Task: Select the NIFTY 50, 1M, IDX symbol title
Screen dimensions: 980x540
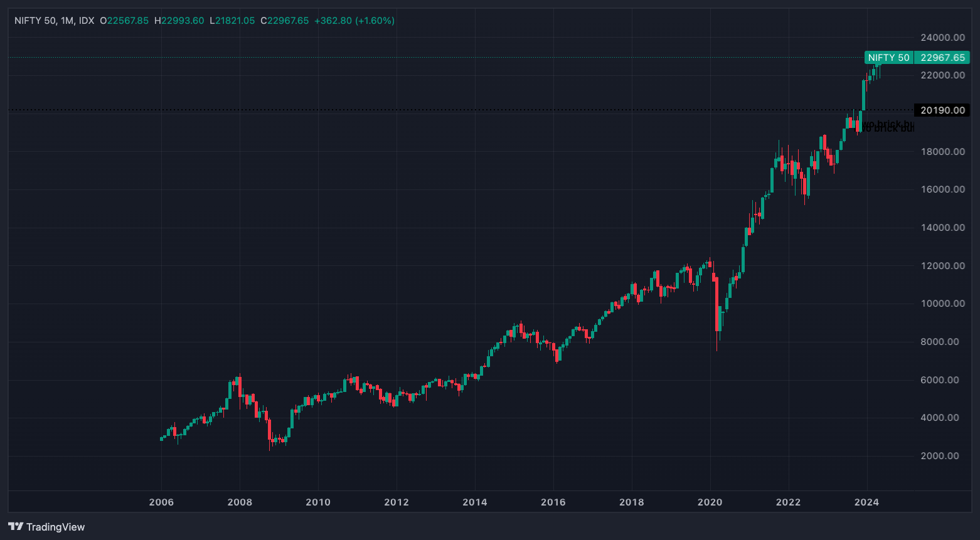Action: point(55,21)
